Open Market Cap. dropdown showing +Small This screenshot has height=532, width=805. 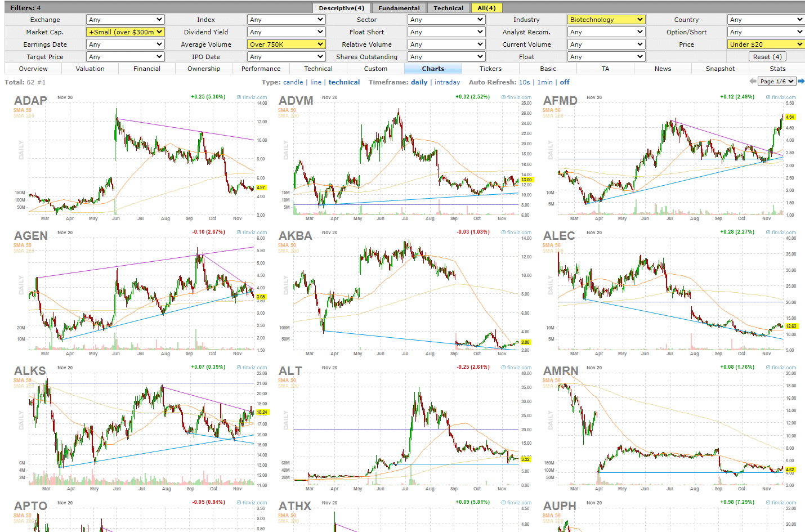point(125,32)
